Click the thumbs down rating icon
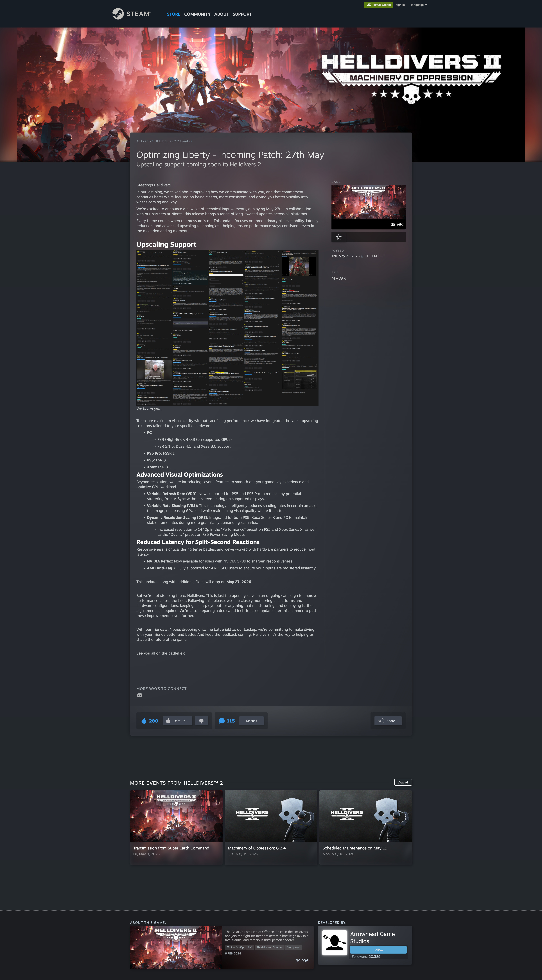The height and width of the screenshot is (980, 542). point(201,721)
